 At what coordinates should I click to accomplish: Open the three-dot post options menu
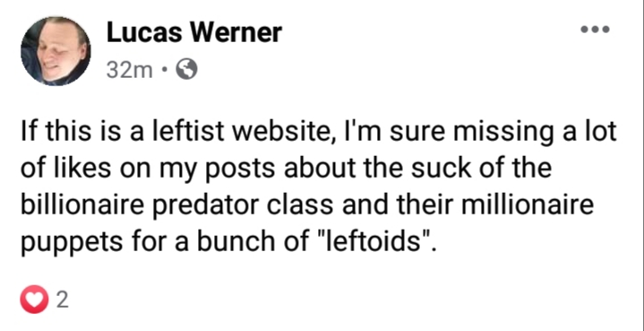pos(595,30)
